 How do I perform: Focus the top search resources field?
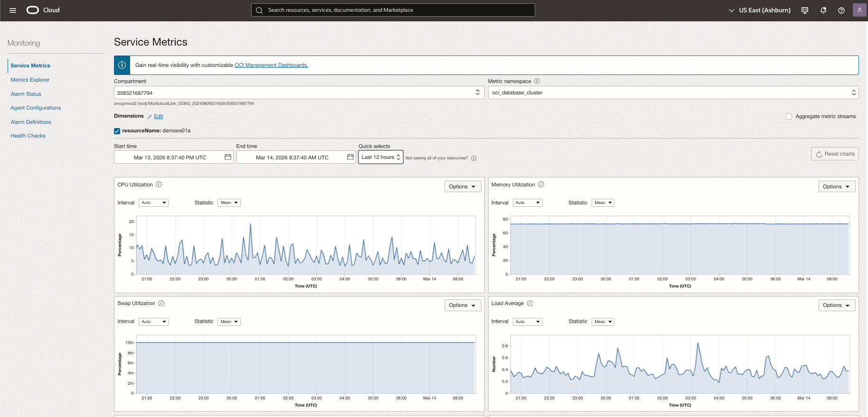click(x=393, y=10)
